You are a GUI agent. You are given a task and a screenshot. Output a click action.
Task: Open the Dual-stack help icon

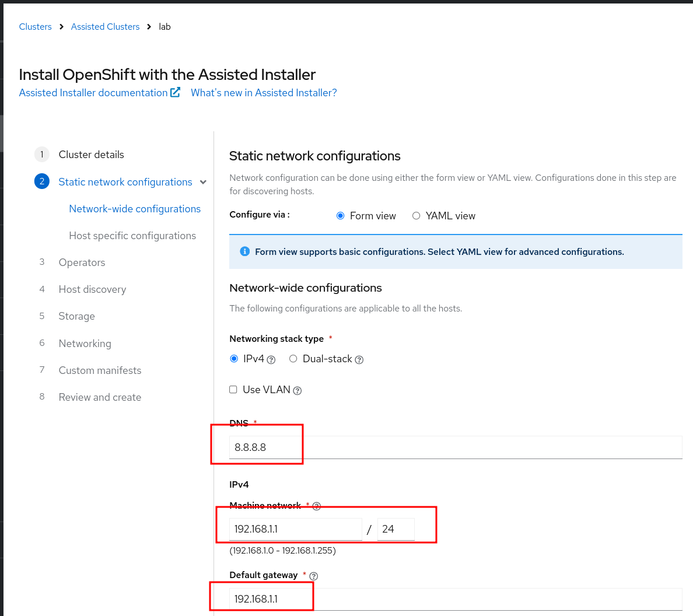(359, 360)
